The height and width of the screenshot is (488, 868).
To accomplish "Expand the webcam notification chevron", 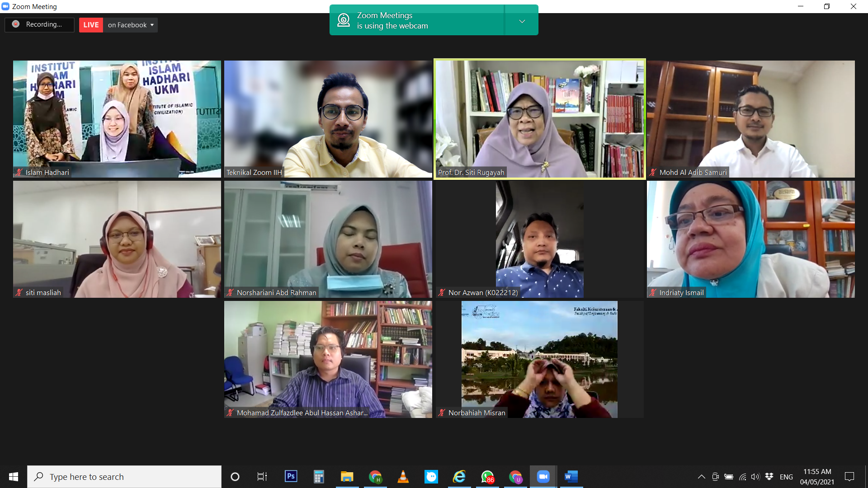I will [x=522, y=21].
